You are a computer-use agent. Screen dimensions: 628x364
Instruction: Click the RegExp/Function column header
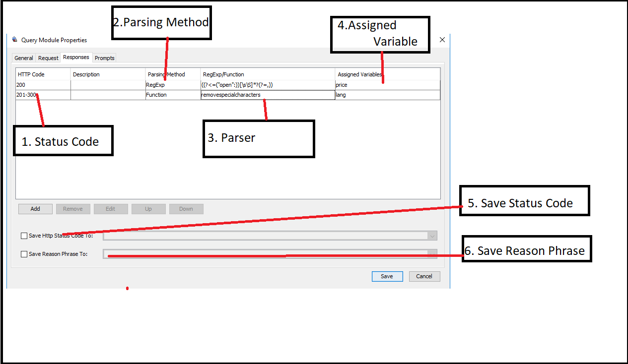tap(268, 74)
